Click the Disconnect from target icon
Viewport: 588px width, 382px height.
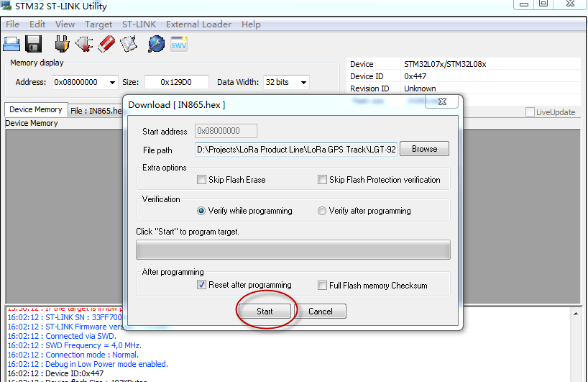[84, 44]
